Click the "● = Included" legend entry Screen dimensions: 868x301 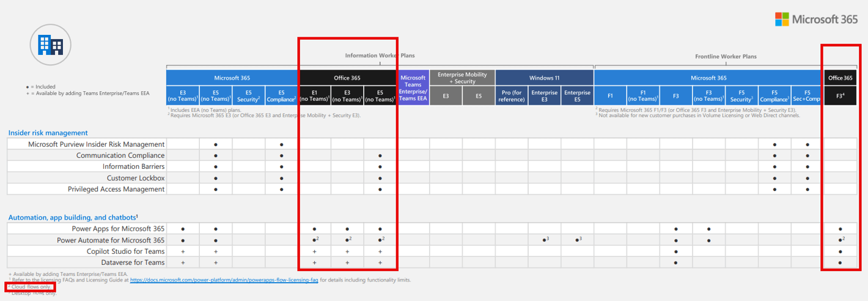pos(41,87)
